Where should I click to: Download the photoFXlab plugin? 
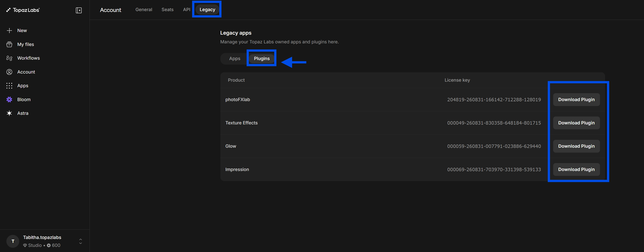[576, 100]
